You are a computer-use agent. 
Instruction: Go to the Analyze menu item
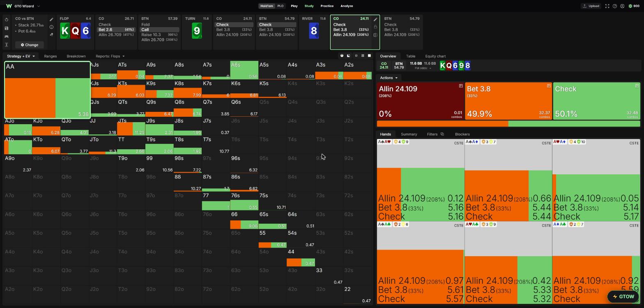pyautogui.click(x=347, y=6)
